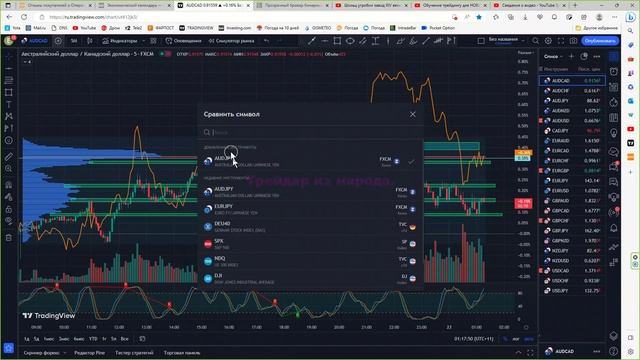Toggle hide all drawings eye icon
This screenshot has height=360, width=640.
[9, 221]
